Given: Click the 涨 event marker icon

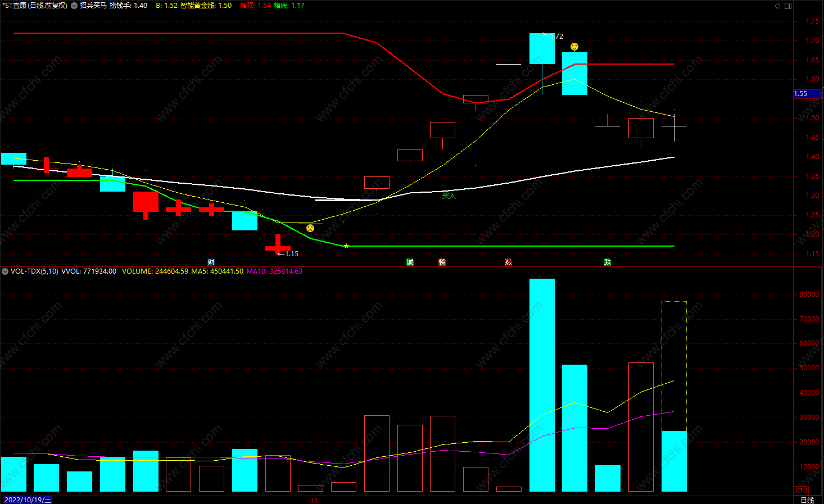Looking at the screenshot, I should (x=508, y=262).
